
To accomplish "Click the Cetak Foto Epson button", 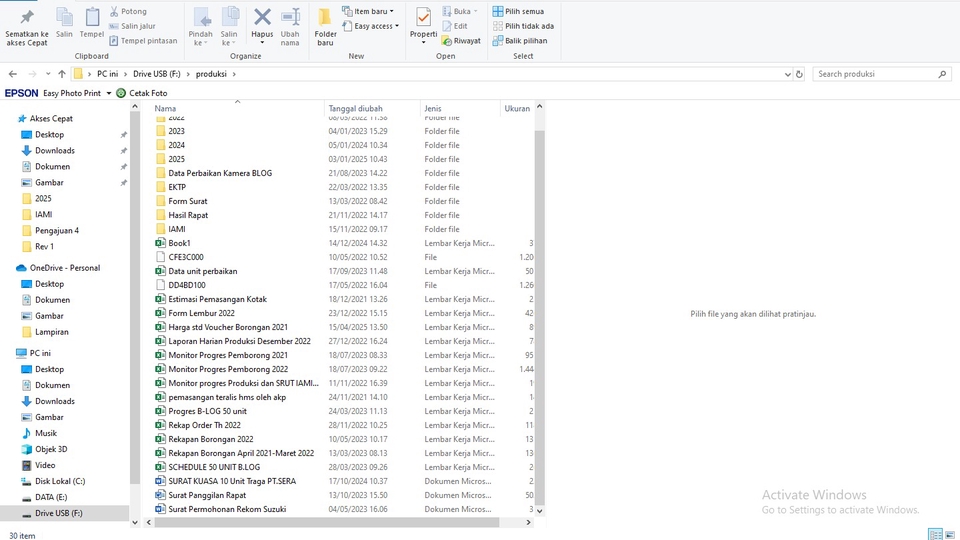I will click(142, 93).
